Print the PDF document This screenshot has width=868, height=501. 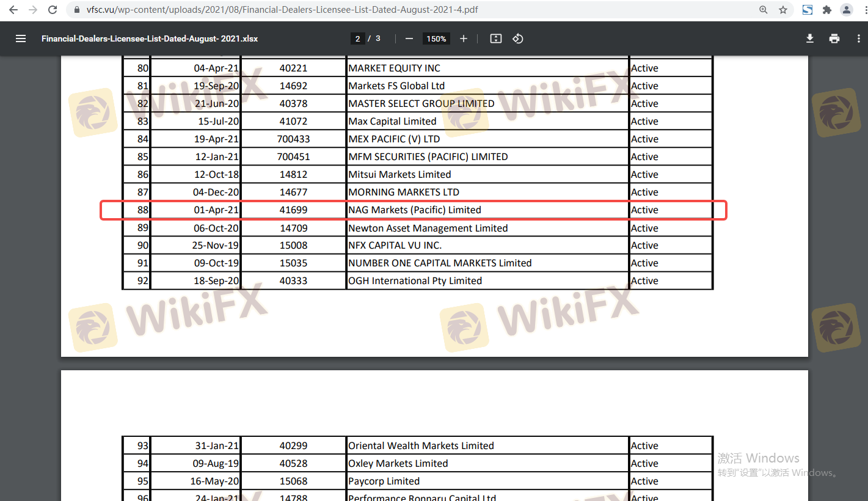[x=834, y=38]
